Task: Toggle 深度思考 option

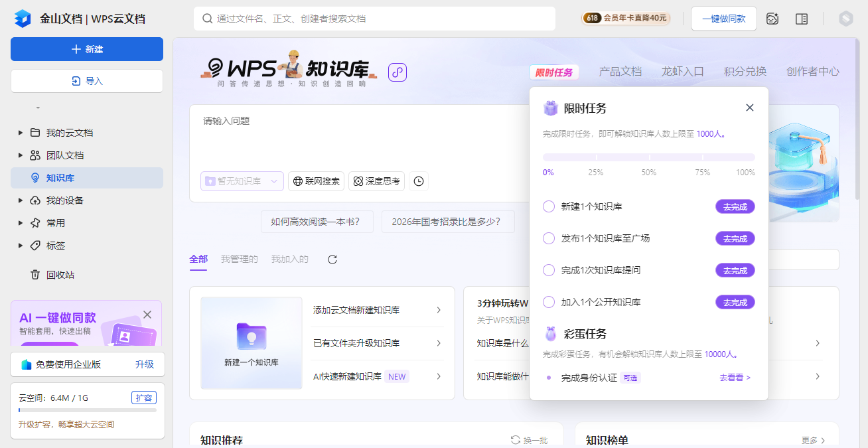Action: [377, 181]
